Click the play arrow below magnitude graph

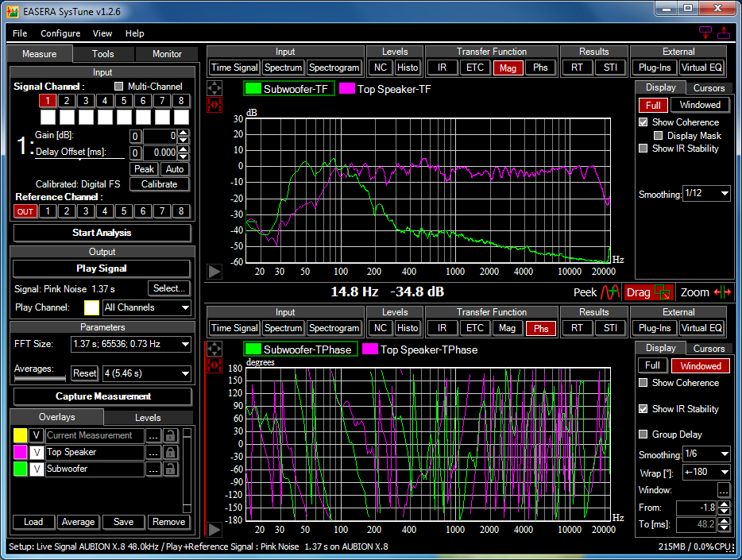[x=214, y=272]
